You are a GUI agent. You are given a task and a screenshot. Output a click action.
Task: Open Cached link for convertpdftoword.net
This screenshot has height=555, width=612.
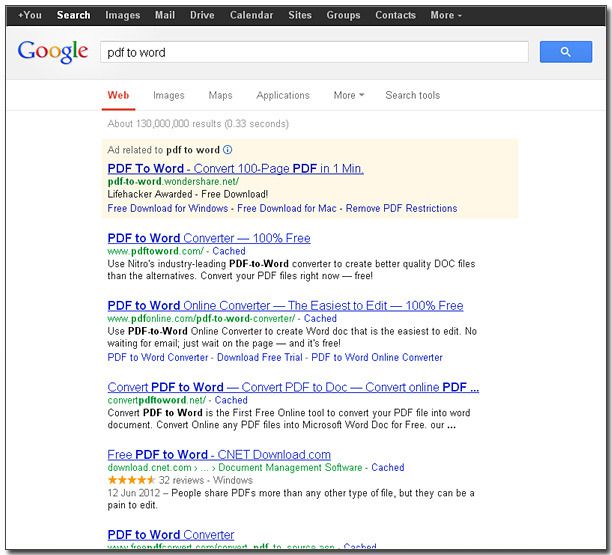click(x=231, y=400)
